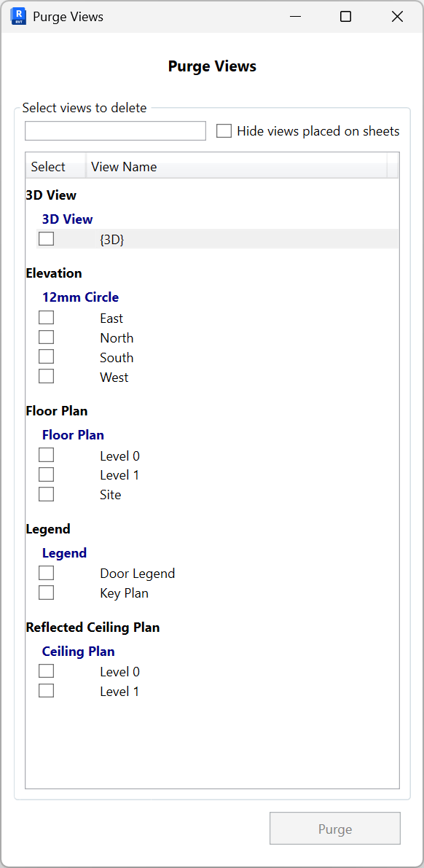Screen dimensions: 424x868
Task: Click the 12mm Circle group header
Action: tap(80, 297)
